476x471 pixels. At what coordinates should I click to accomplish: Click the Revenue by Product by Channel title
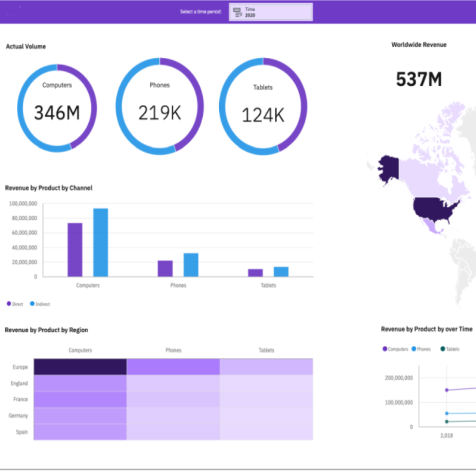tap(49, 188)
